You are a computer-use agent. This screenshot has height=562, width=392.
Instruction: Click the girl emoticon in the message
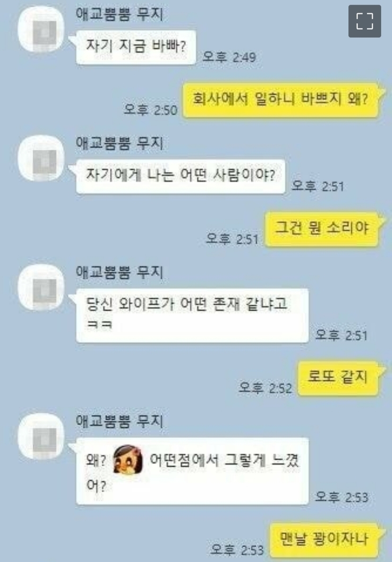coord(128,459)
